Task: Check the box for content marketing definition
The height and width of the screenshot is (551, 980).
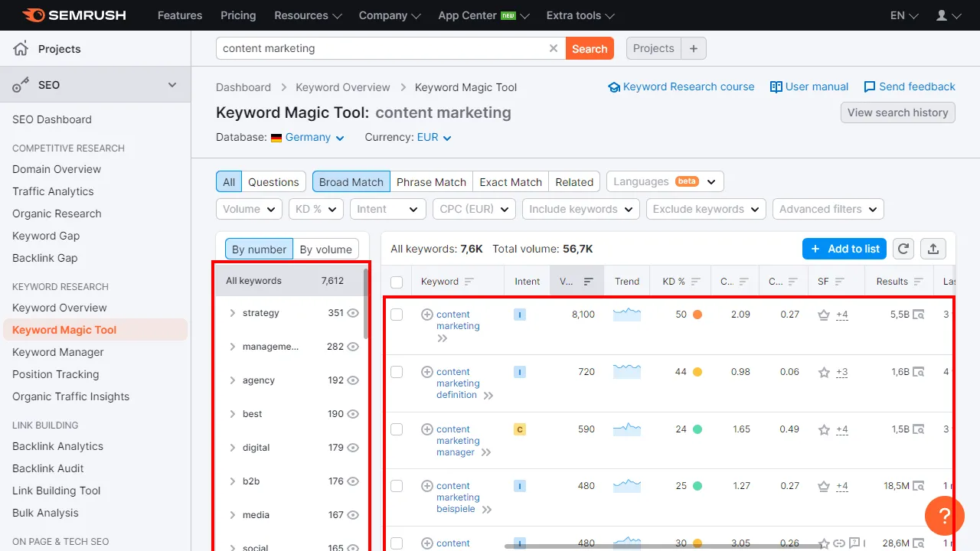Action: click(x=397, y=372)
